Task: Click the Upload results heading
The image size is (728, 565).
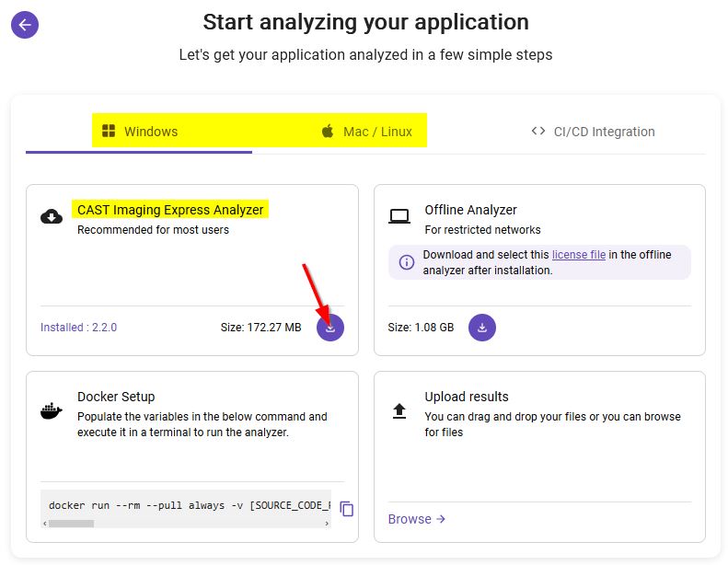Action: [466, 397]
